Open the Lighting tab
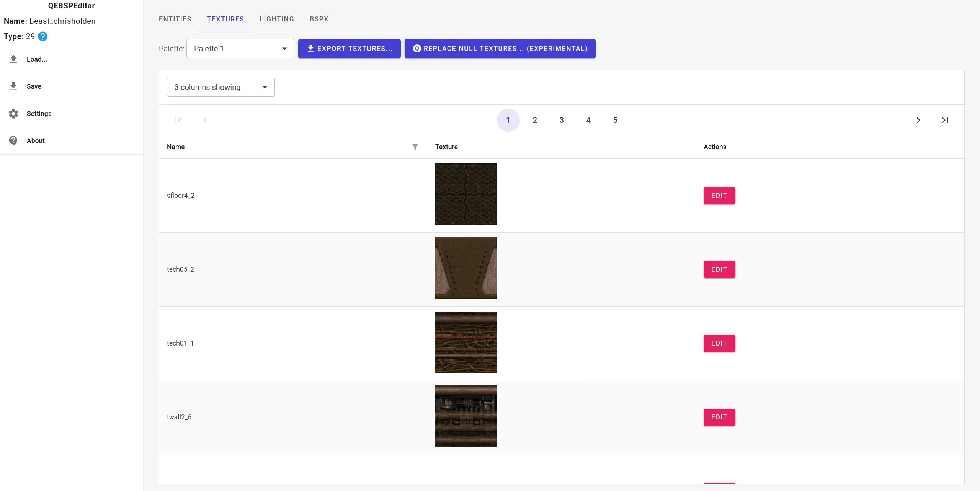 pos(277,19)
